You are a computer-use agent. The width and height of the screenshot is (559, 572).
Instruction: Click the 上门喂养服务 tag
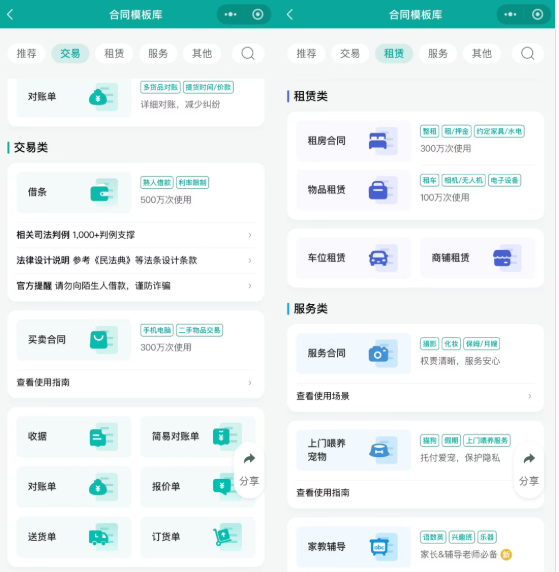pos(487,440)
